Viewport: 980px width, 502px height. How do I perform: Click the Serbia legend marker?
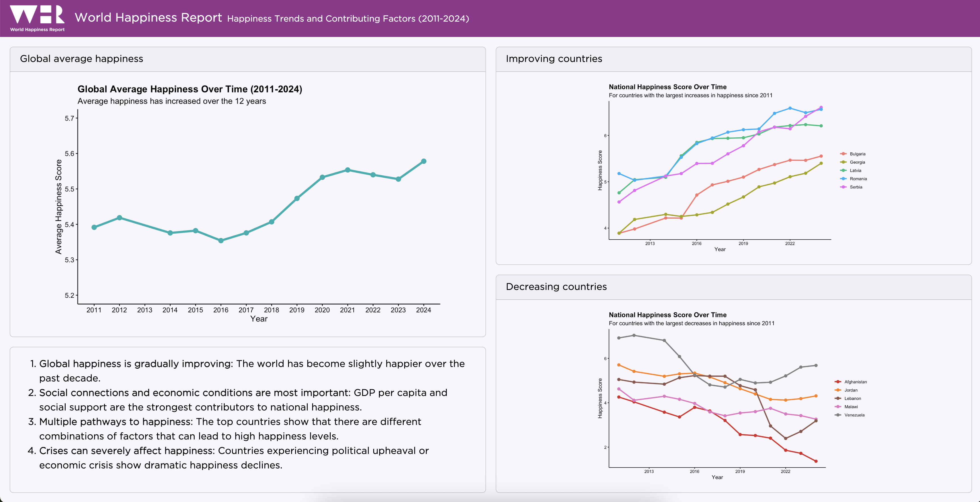pos(843,187)
